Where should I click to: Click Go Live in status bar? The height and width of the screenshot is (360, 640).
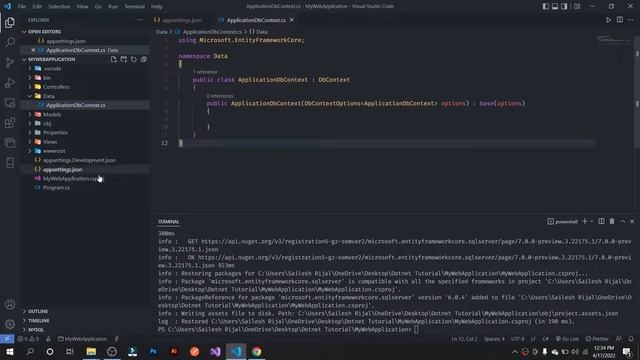(x=567, y=339)
